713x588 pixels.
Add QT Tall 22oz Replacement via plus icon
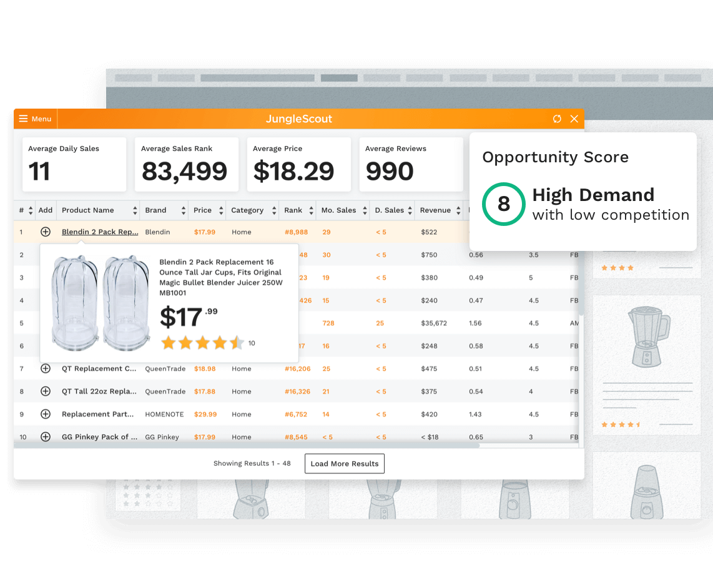pos(45,391)
